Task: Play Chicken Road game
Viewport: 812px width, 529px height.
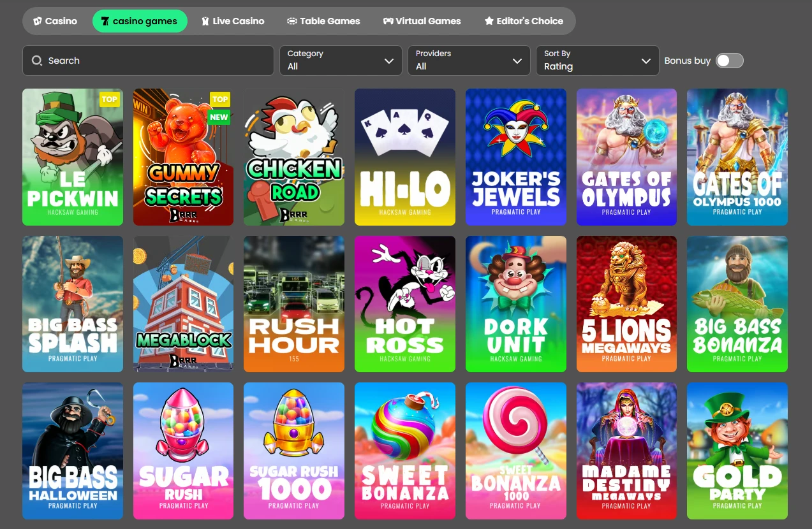Action: (294, 157)
